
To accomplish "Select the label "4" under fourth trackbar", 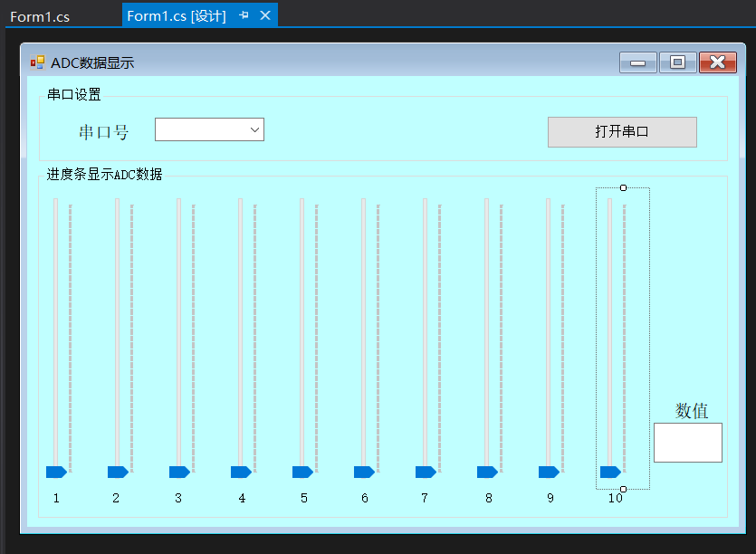I will click(242, 498).
